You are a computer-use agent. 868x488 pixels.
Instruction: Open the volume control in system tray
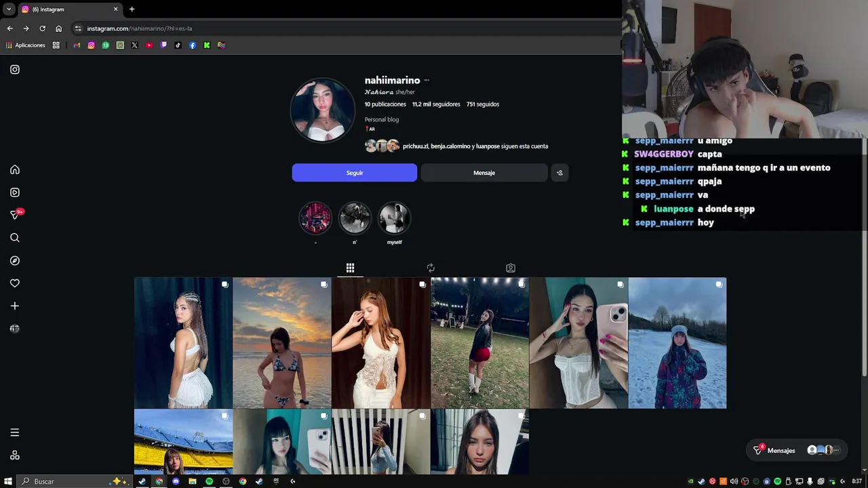pyautogui.click(x=734, y=481)
